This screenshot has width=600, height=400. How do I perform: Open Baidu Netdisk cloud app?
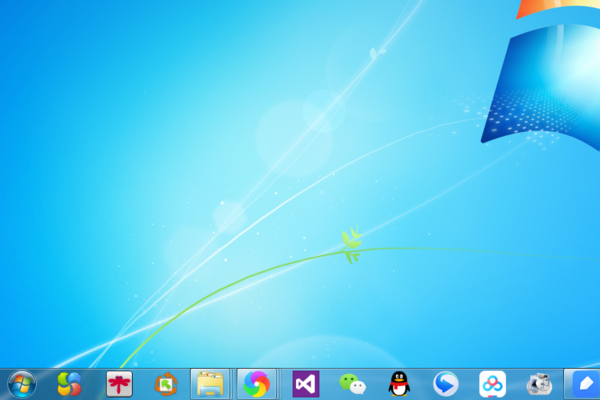493,383
